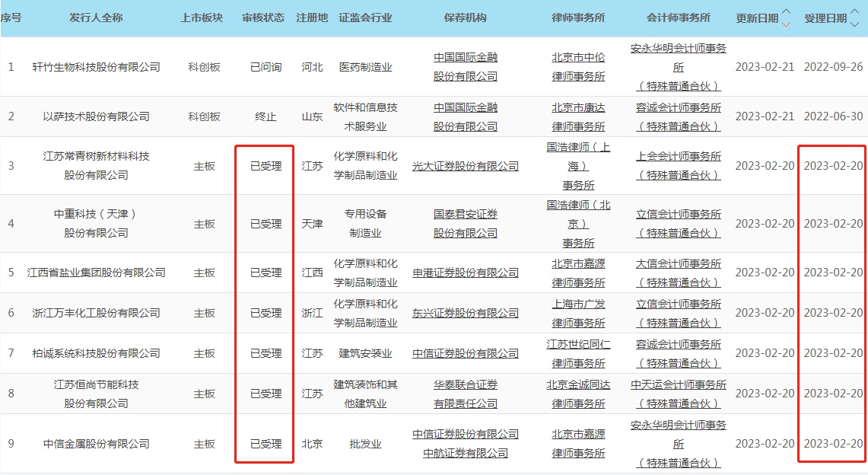Image resolution: width=868 pixels, height=475 pixels.
Task: Click the 批发业 industry cell
Action: [x=365, y=444]
